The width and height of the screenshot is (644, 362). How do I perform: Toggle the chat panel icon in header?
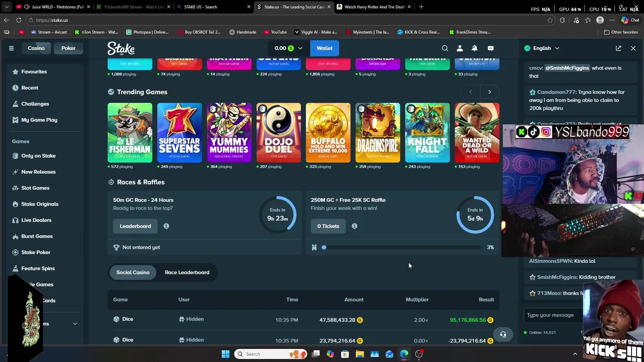tap(491, 48)
